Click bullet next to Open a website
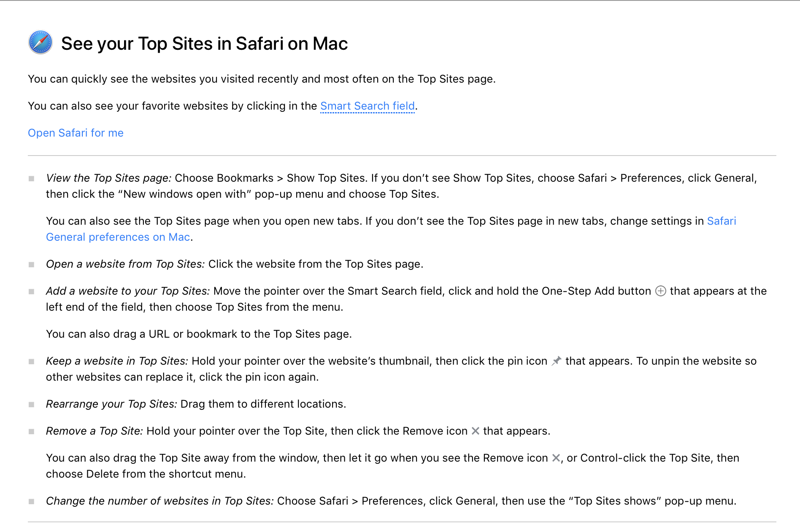This screenshot has width=800, height=532. [x=31, y=264]
